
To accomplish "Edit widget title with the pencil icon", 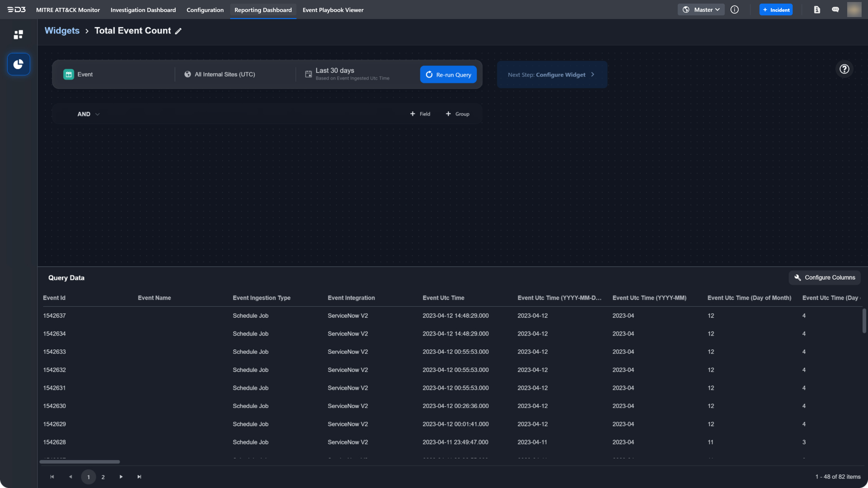I will 178,31.
